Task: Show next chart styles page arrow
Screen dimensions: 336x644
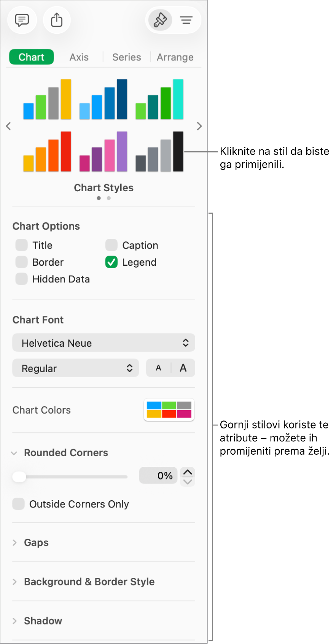Action: [199, 126]
